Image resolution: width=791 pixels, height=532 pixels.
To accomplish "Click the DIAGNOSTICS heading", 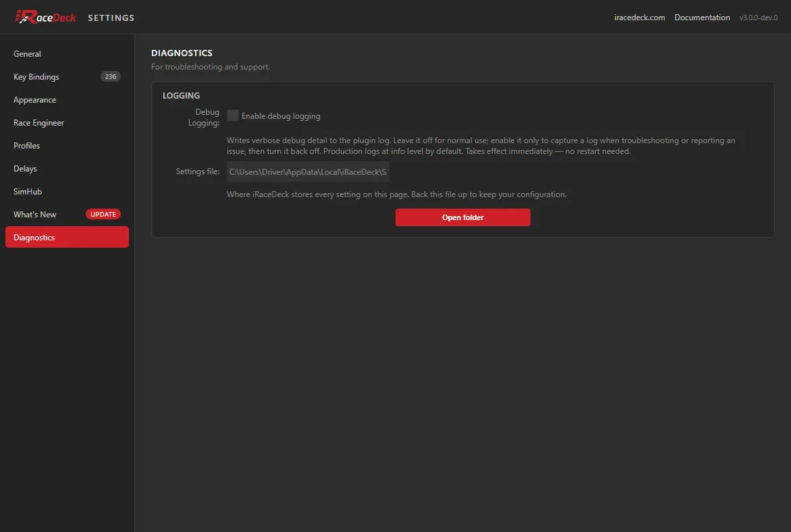I will [182, 53].
